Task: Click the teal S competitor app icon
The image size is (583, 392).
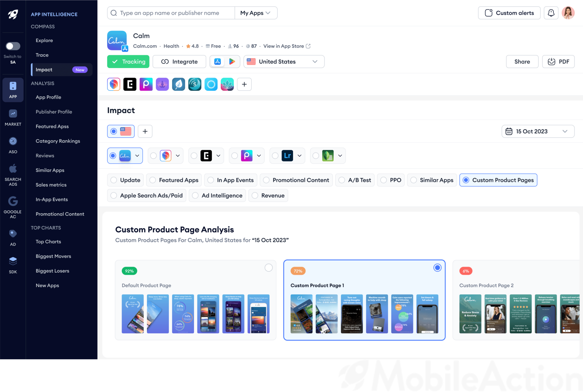Action: [x=195, y=84]
